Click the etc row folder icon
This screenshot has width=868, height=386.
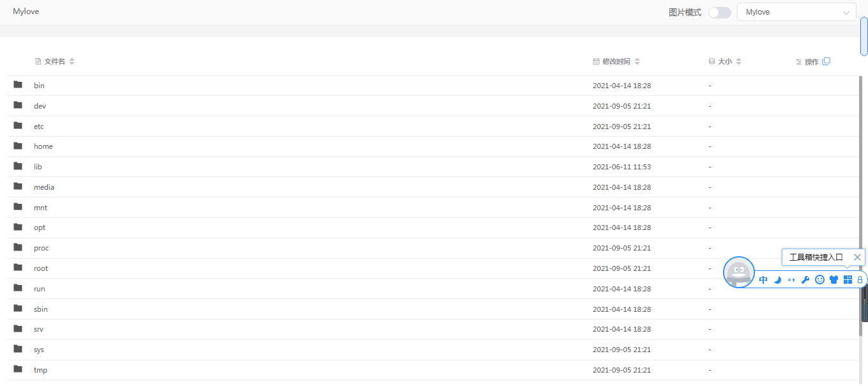[18, 125]
